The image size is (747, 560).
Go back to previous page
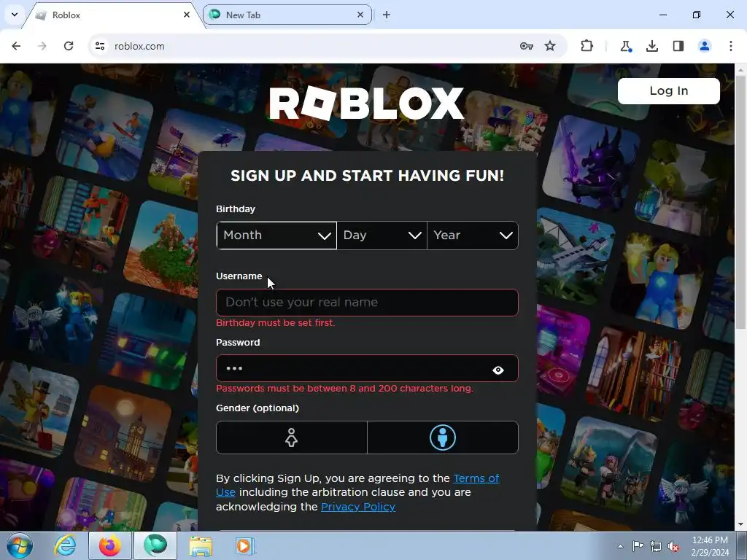point(16,46)
